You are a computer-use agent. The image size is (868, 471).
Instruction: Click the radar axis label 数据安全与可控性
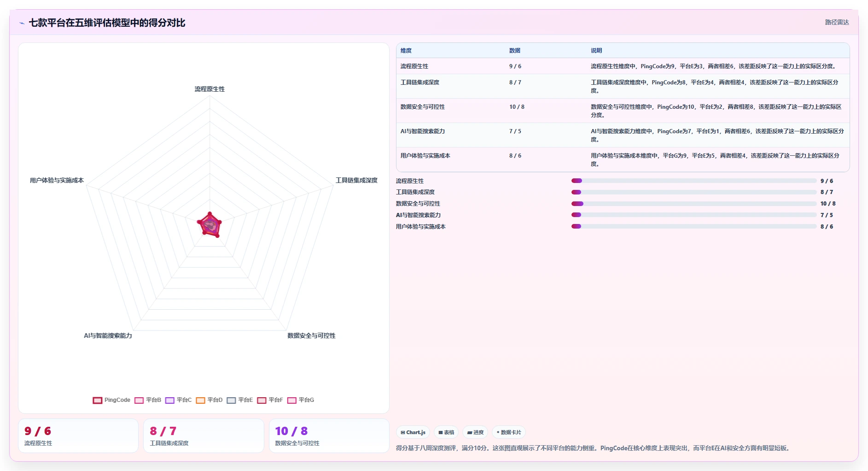[x=311, y=336]
